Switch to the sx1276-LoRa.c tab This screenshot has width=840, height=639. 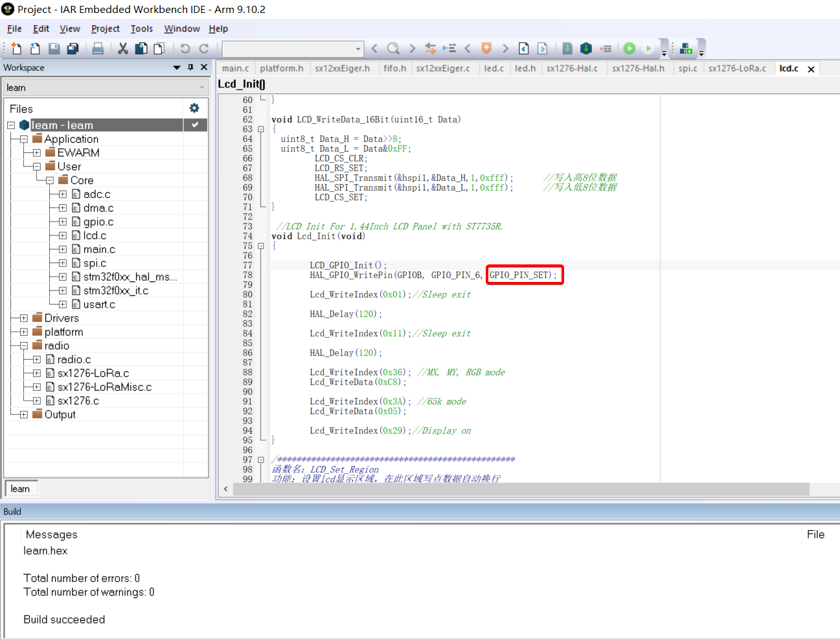[x=736, y=68]
